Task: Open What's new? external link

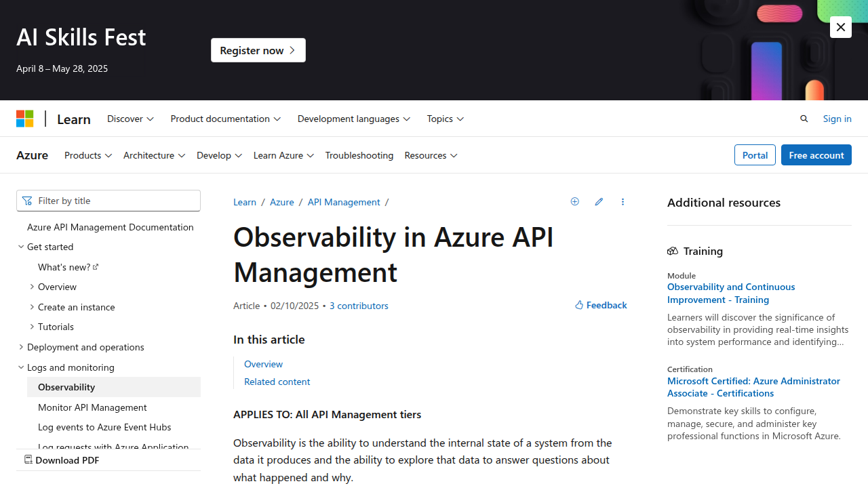Action: [68, 267]
